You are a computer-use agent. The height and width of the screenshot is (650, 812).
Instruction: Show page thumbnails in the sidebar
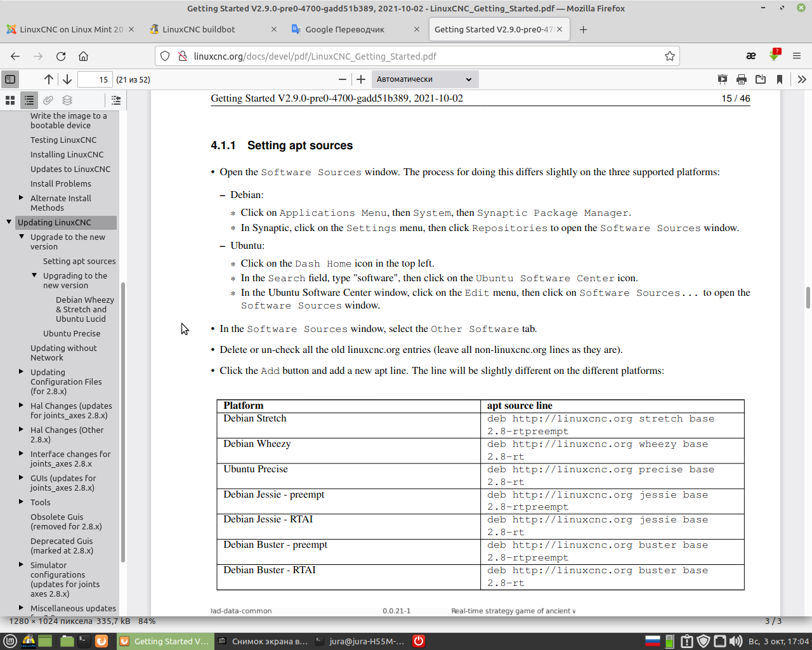10,100
